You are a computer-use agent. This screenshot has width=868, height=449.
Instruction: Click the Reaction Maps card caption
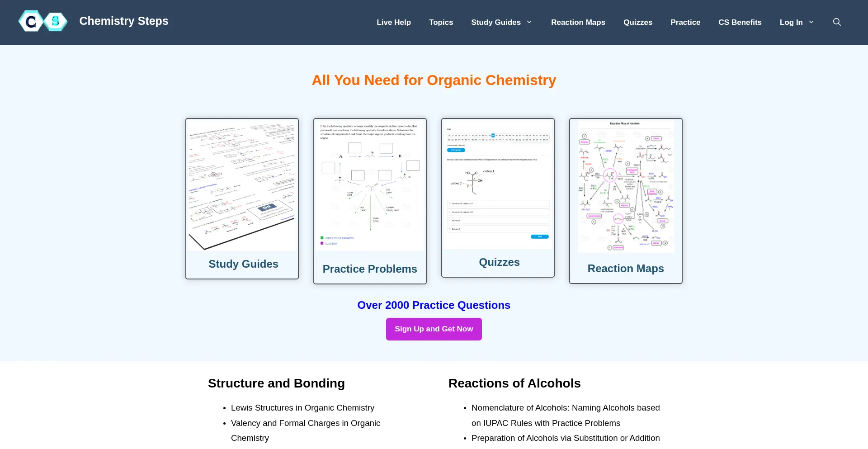pyautogui.click(x=625, y=269)
